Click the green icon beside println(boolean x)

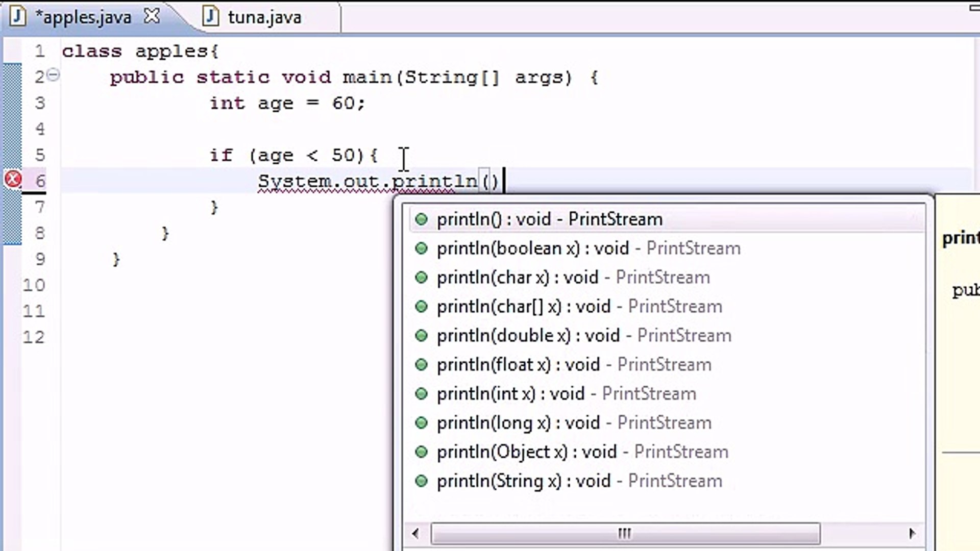click(x=422, y=248)
